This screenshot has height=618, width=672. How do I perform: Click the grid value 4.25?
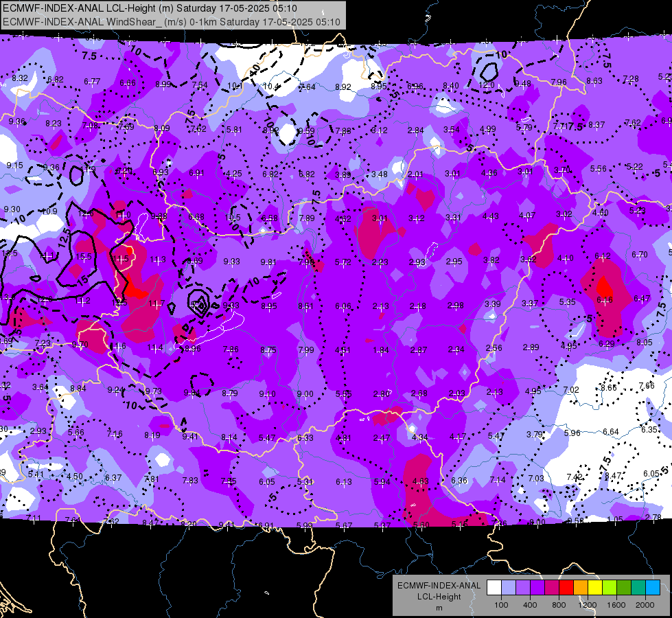[233, 174]
